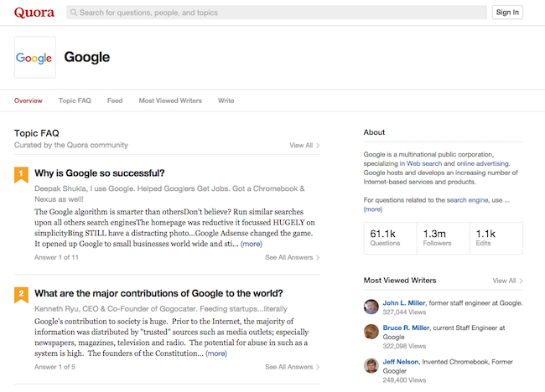Image resolution: width=545 pixels, height=392 pixels.
Task: Expand About description with (more)
Action: (x=373, y=209)
